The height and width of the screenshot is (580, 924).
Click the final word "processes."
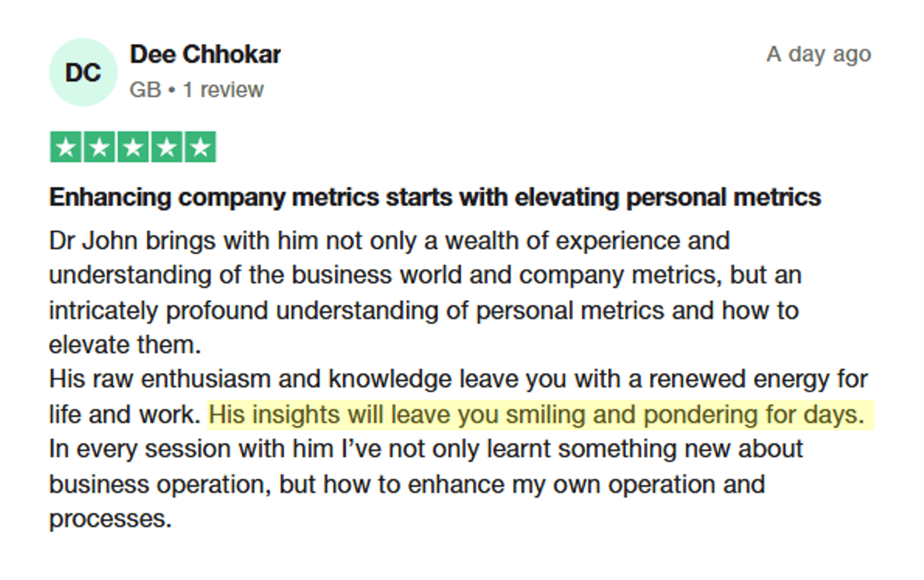(x=110, y=519)
